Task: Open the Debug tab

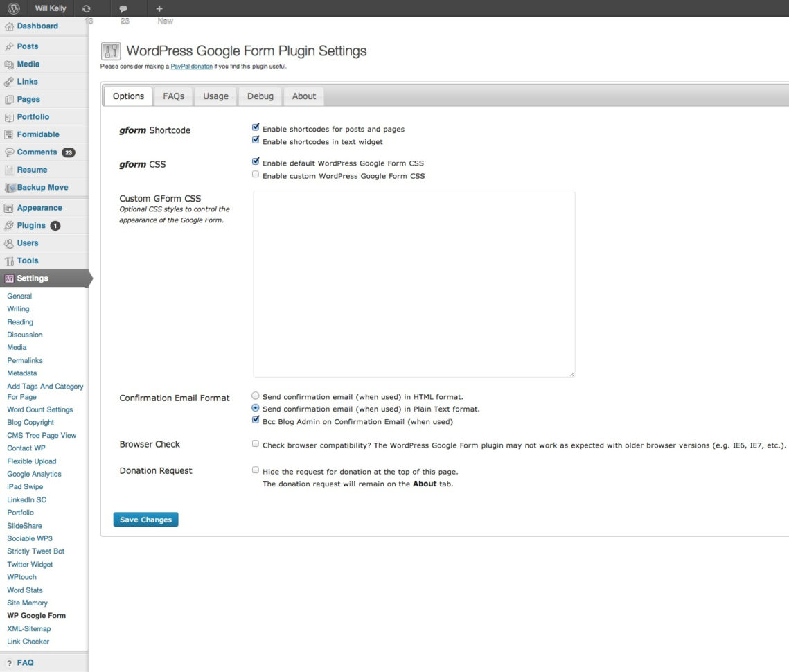Action: [260, 96]
